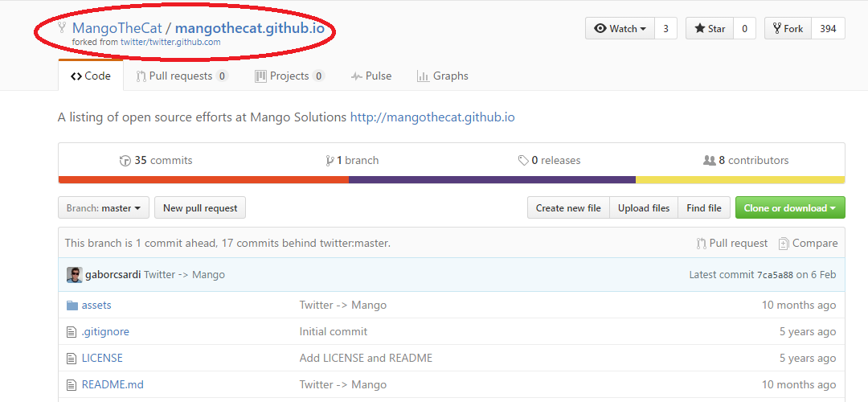The width and height of the screenshot is (868, 402).
Task: Open the commit hash 7ca5a88
Action: coord(775,275)
